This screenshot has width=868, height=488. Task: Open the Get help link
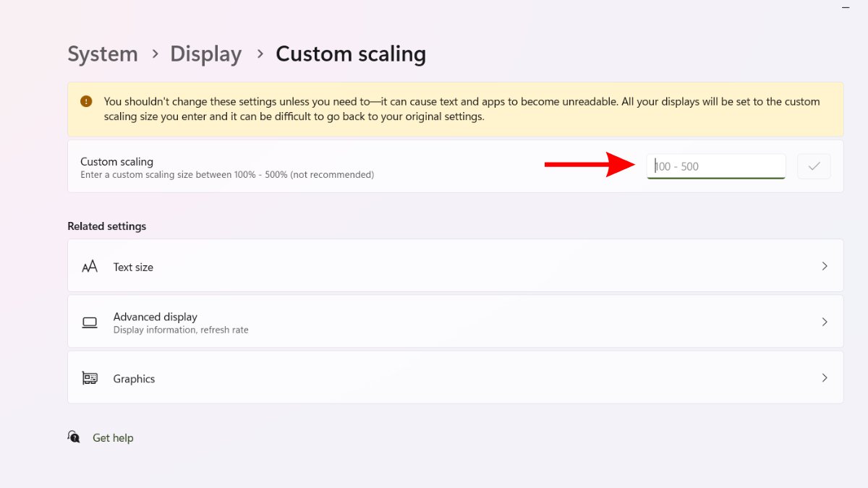tap(113, 438)
